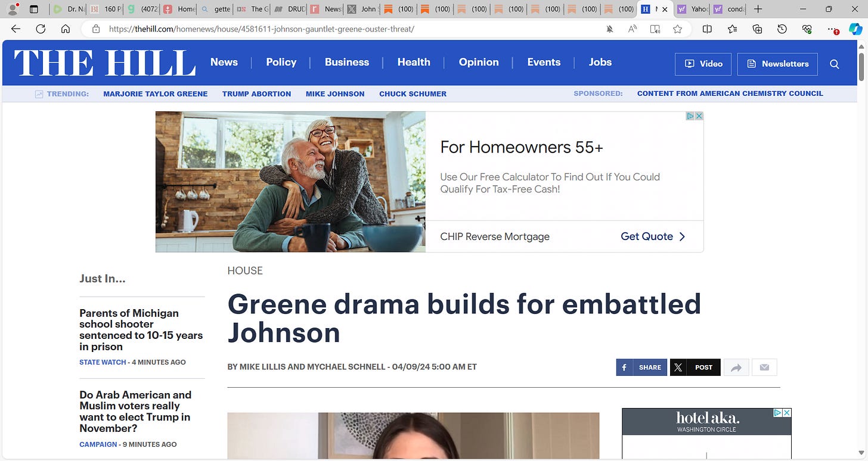Open browser History icon
The image size is (868, 461).
(782, 29)
